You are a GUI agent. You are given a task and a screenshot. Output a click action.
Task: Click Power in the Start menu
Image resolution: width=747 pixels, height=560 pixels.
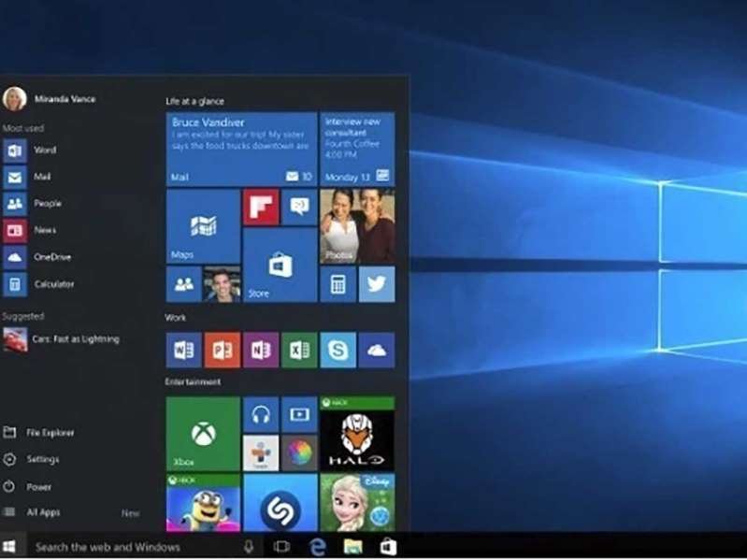27,487
